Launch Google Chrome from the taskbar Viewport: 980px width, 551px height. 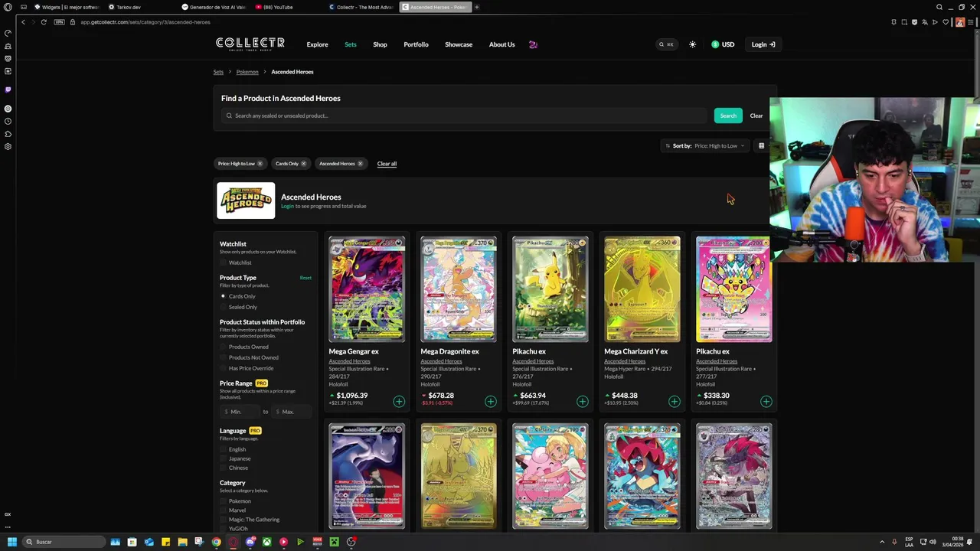216,542
